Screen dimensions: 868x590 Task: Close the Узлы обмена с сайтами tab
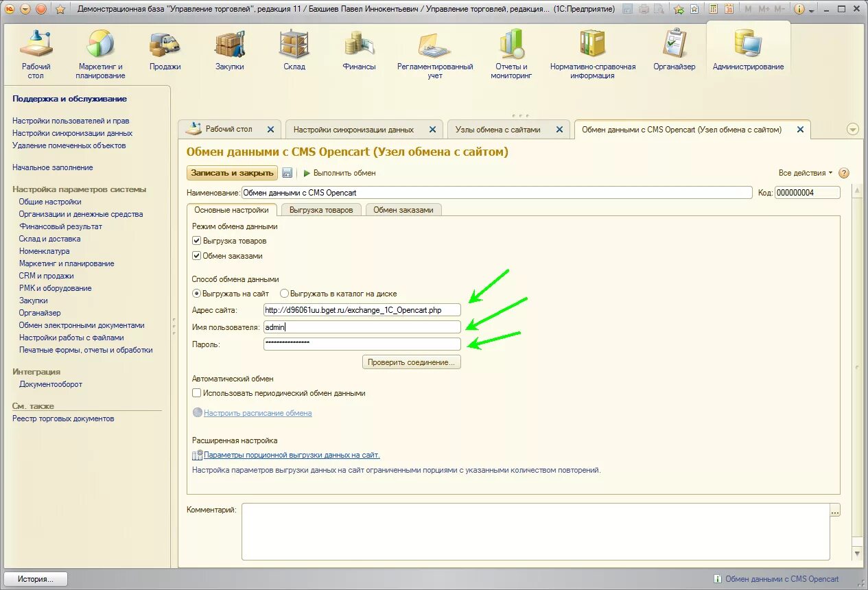(x=560, y=129)
